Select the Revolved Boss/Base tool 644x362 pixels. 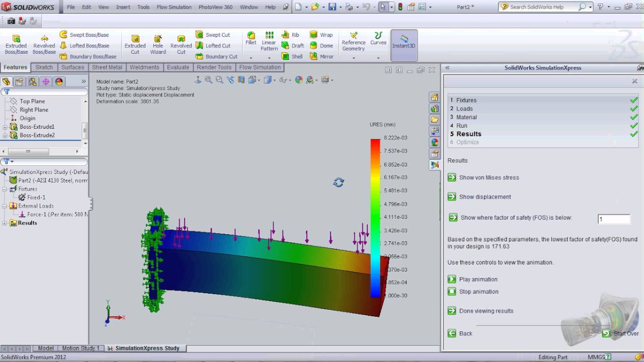(44, 44)
